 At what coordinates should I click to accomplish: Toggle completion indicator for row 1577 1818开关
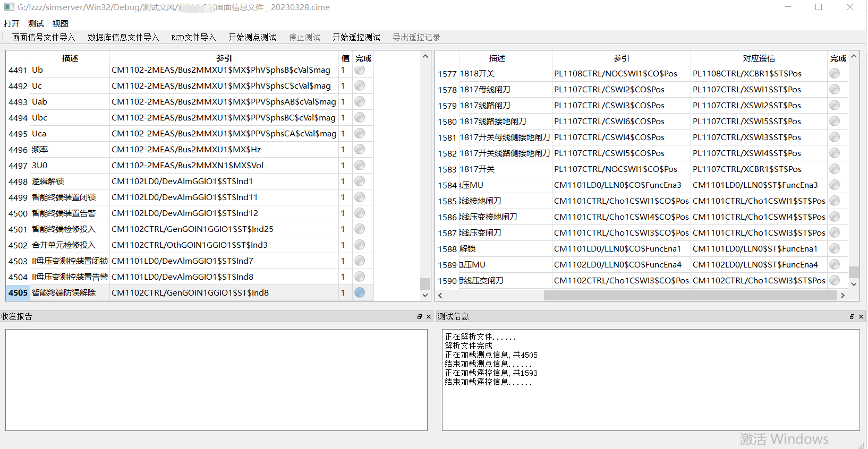835,74
